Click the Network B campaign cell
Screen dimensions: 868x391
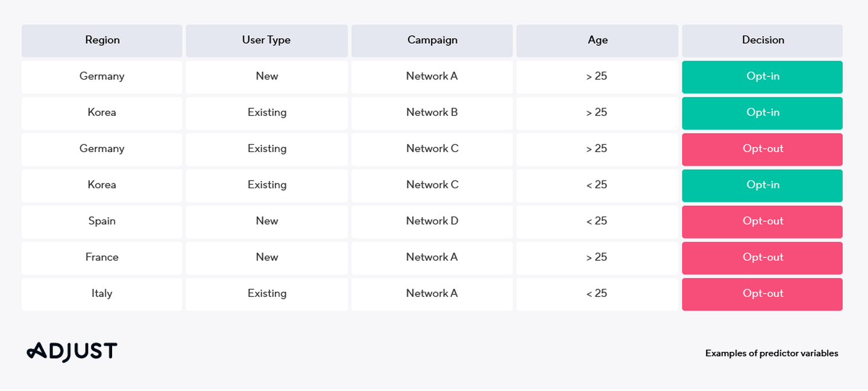click(x=432, y=113)
